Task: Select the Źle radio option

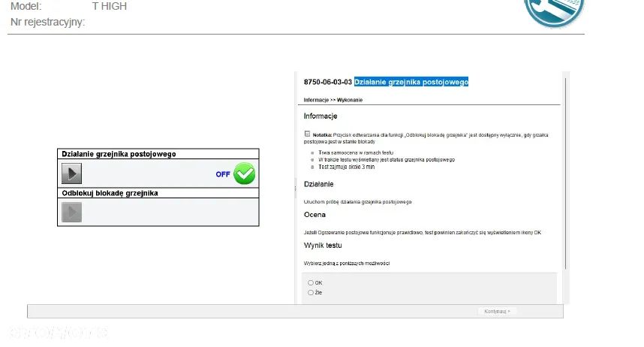Action: [x=311, y=292]
